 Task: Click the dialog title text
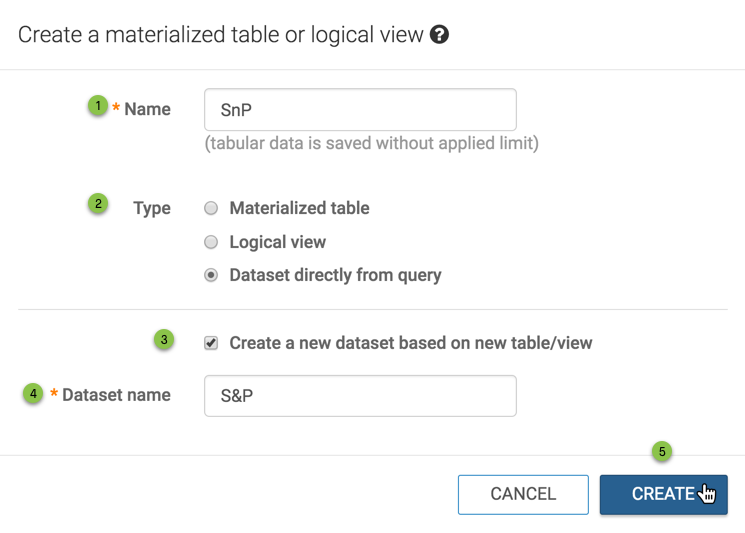221,35
